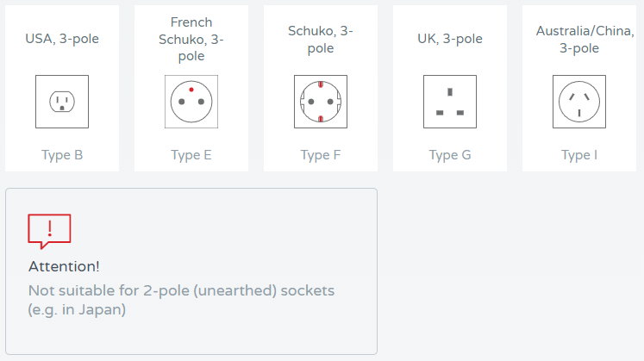Click the red attention warning icon
This screenshot has width=644, height=361.
49,230
